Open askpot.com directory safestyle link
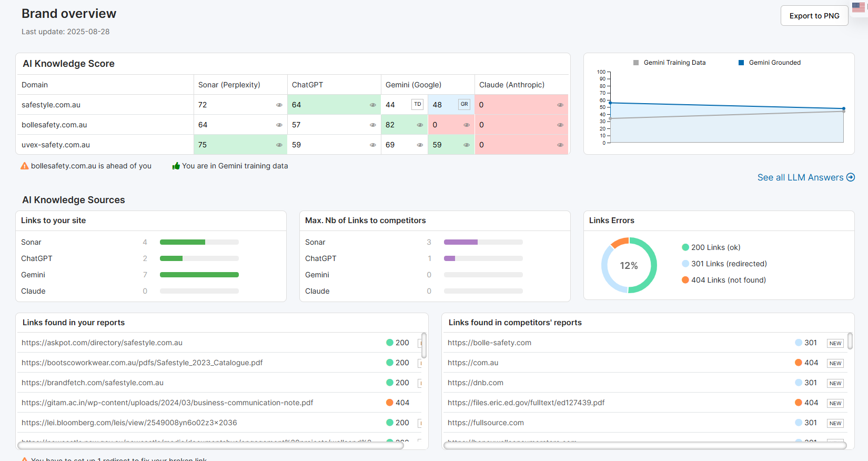Image resolution: width=868 pixels, height=461 pixels. pos(102,343)
